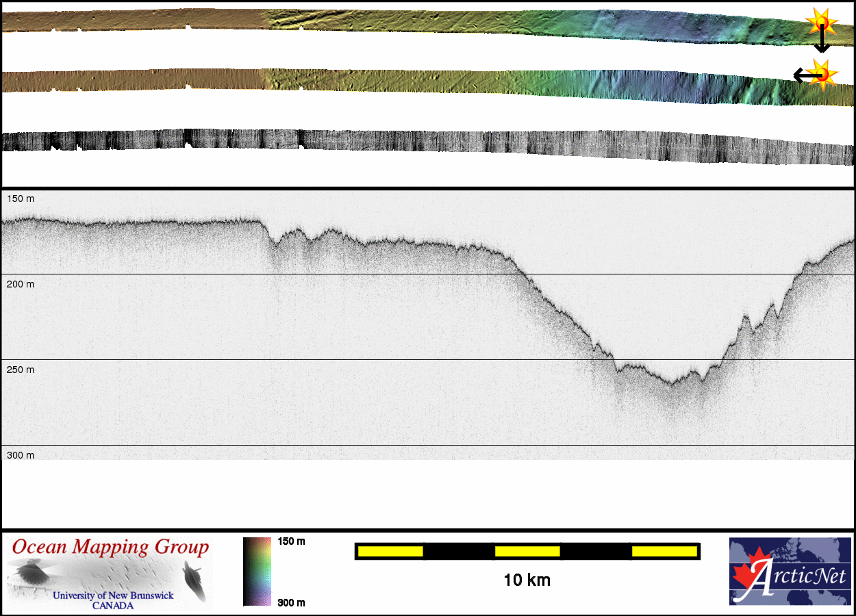The image size is (856, 616).
Task: Click the sun illumination icon on the top strip
Action: (821, 23)
